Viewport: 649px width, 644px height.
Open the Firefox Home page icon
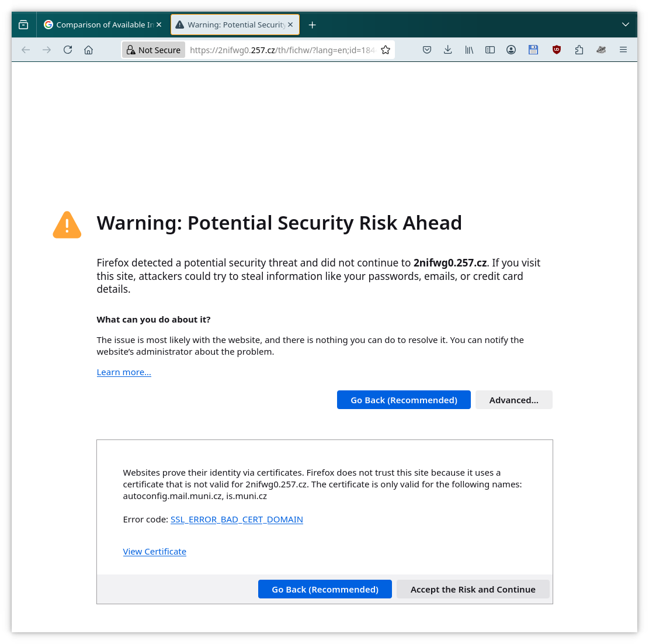click(x=89, y=50)
